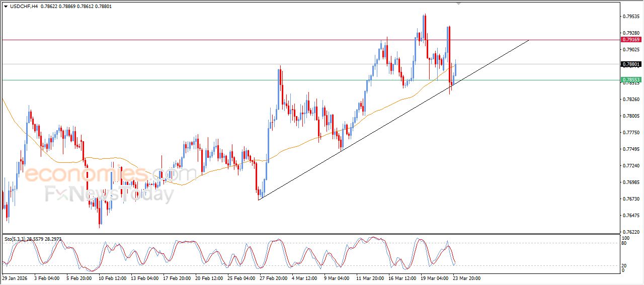
Task: Click the FxNewsToday watermark text
Action: (109, 194)
